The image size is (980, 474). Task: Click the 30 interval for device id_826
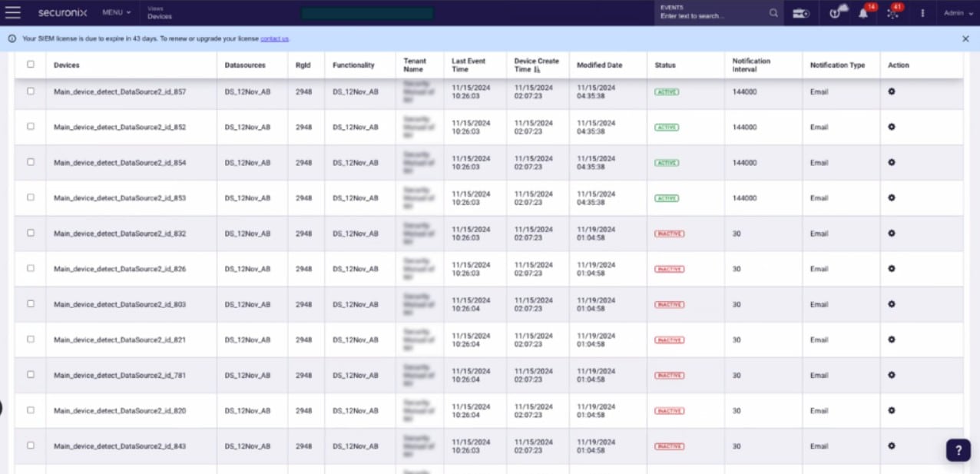tap(737, 269)
